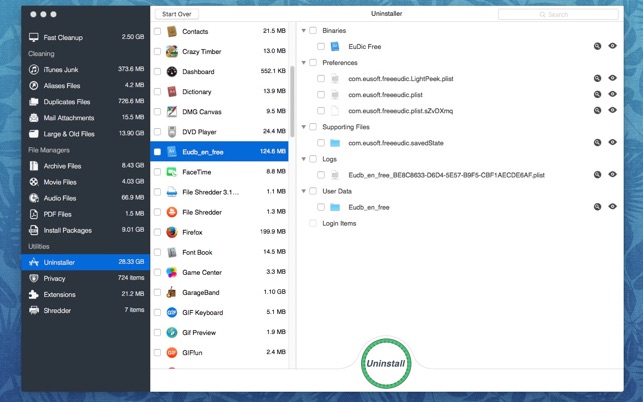This screenshot has height=402, width=643.
Task: Open Mail Attachments category
Action: (x=86, y=118)
